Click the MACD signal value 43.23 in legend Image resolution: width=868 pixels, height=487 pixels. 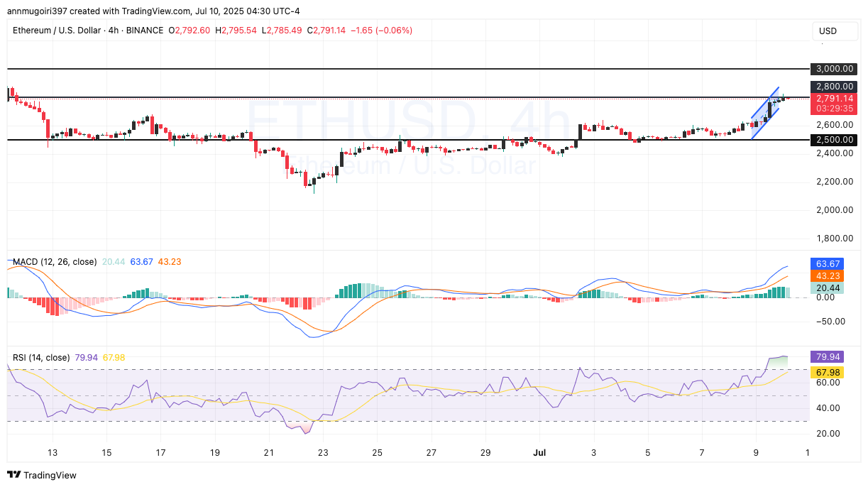[170, 262]
